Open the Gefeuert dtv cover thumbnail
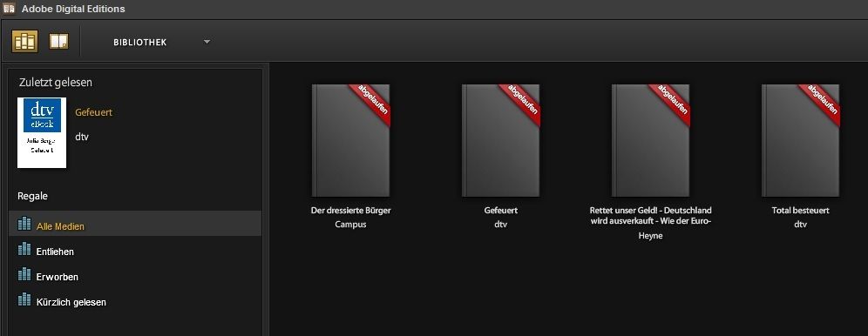 (42, 132)
